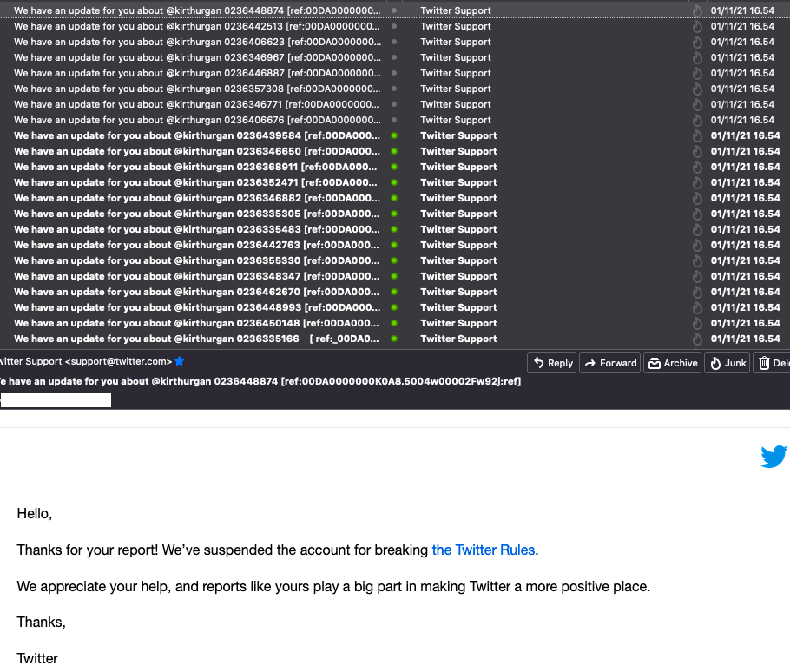
Task: Open unread message about @kirthurgan 0236335305
Action: 197,214
